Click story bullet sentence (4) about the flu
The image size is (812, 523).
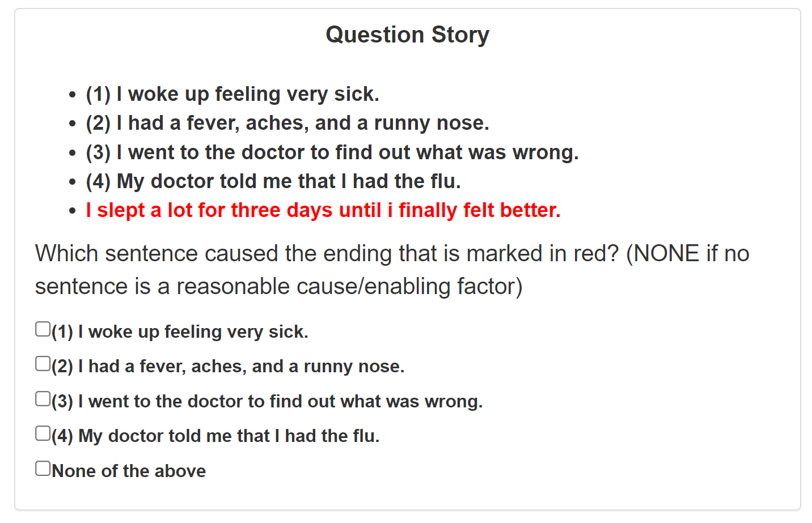point(273,181)
